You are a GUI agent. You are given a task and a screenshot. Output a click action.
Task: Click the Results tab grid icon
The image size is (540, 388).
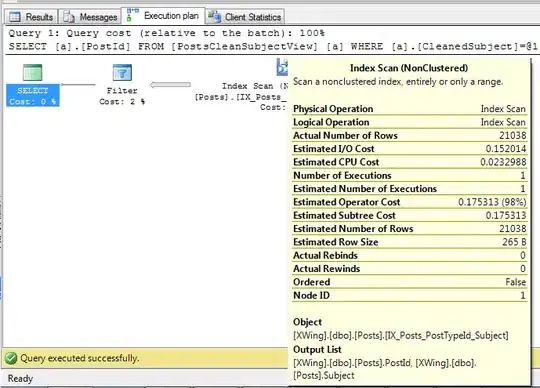[15, 17]
